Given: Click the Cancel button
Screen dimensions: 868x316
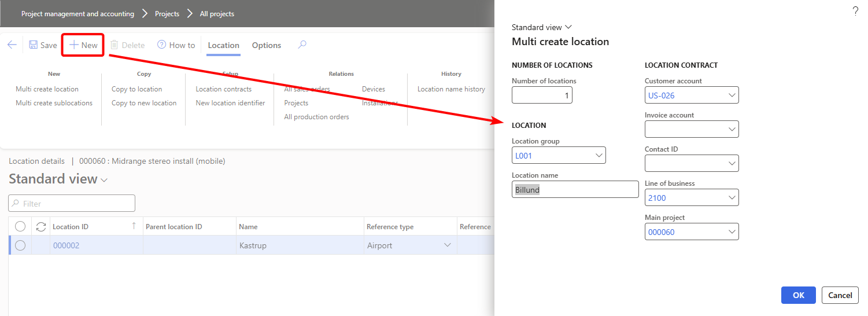Looking at the screenshot, I should pos(840,295).
